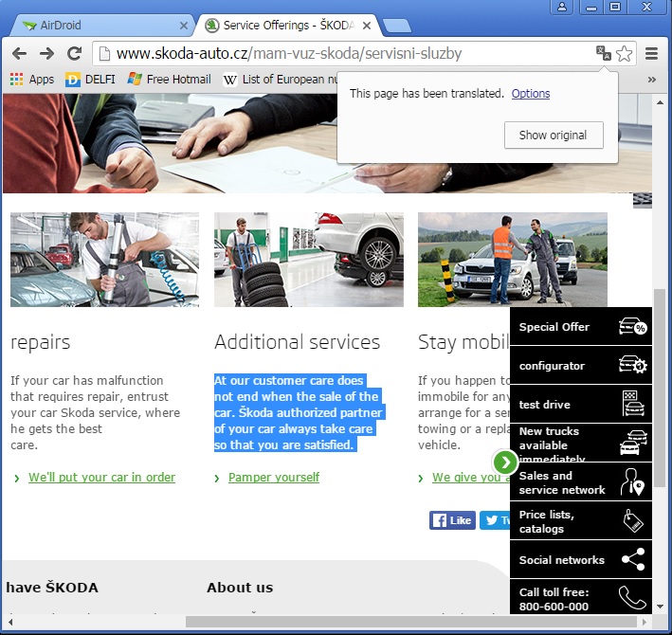Click the checkered flag test drive icon
The image size is (672, 635).
pyautogui.click(x=633, y=404)
